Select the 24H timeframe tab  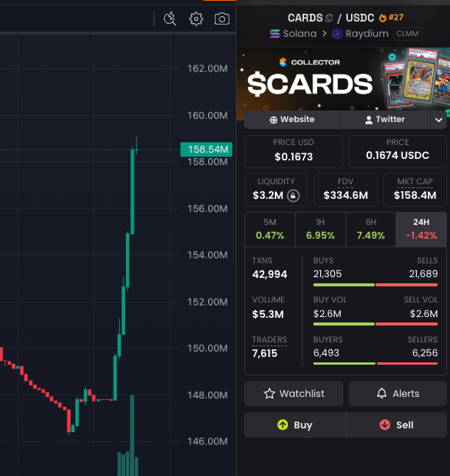click(421, 230)
